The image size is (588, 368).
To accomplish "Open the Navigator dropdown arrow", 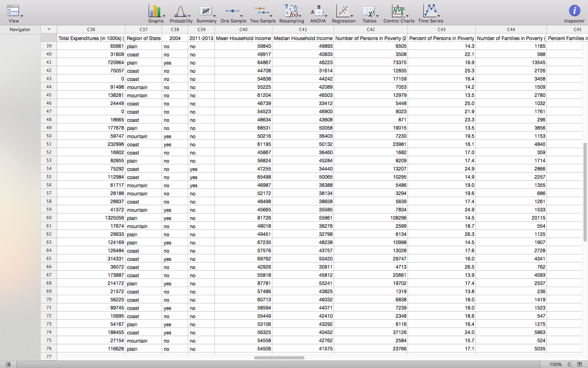I will [x=49, y=29].
